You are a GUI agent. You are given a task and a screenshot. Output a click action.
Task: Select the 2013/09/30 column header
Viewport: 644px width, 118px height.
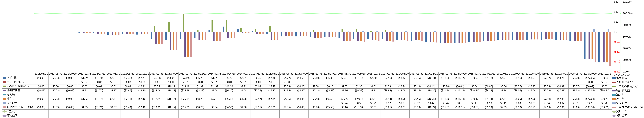(x=185, y=74)
